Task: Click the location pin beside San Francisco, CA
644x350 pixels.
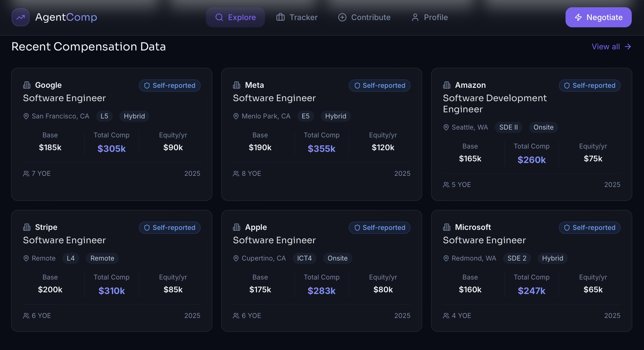Action: point(26,116)
